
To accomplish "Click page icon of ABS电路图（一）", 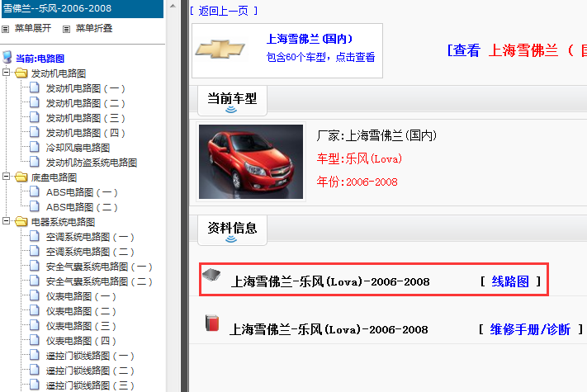I will click(x=35, y=191).
